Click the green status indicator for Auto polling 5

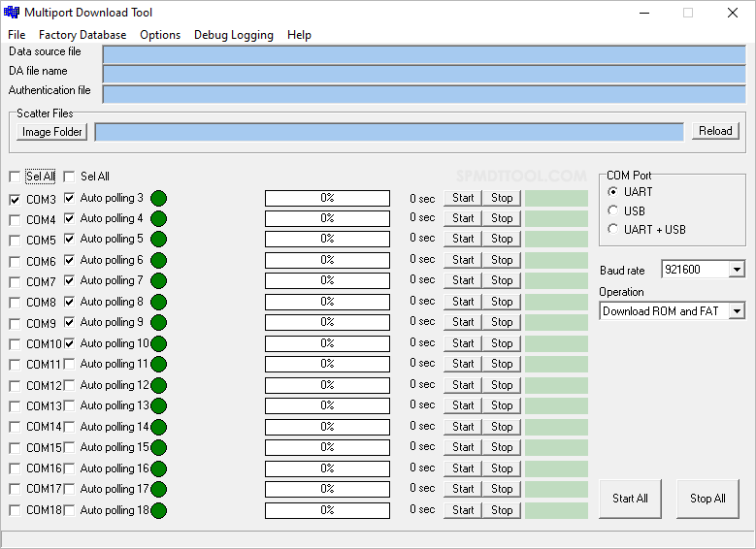(158, 239)
